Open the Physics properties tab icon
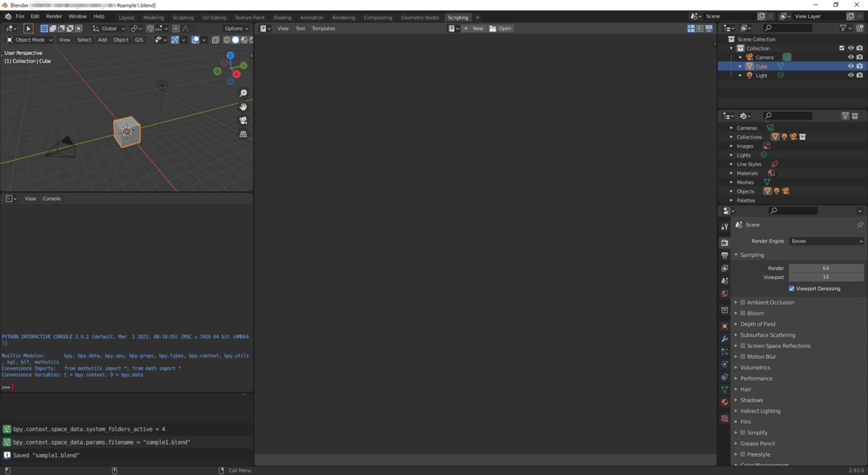Screen dimensions: 868x475 tap(724, 364)
